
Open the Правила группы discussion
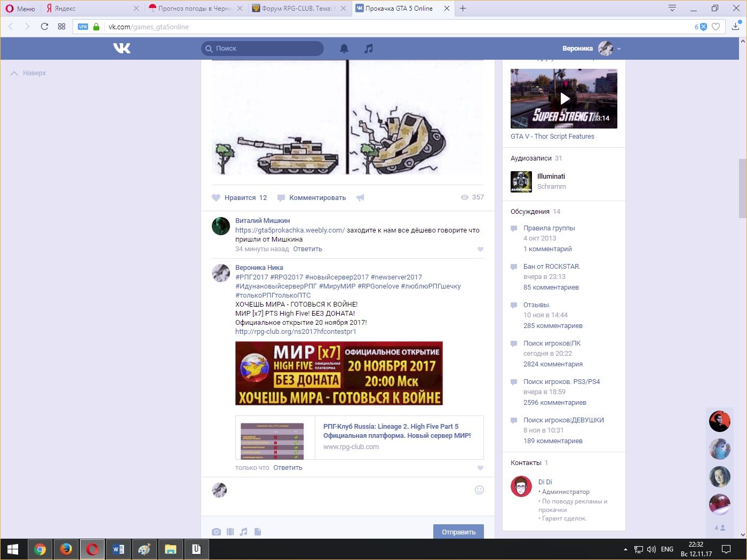click(x=549, y=228)
